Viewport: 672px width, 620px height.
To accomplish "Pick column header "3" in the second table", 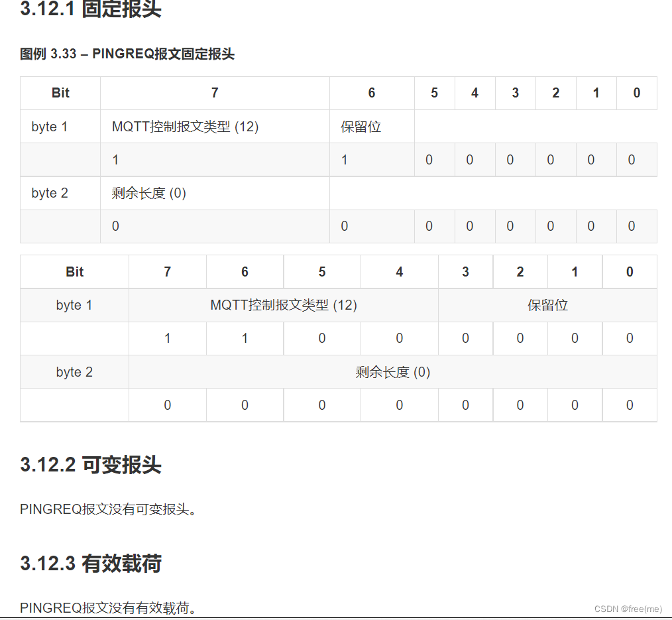I will (465, 272).
